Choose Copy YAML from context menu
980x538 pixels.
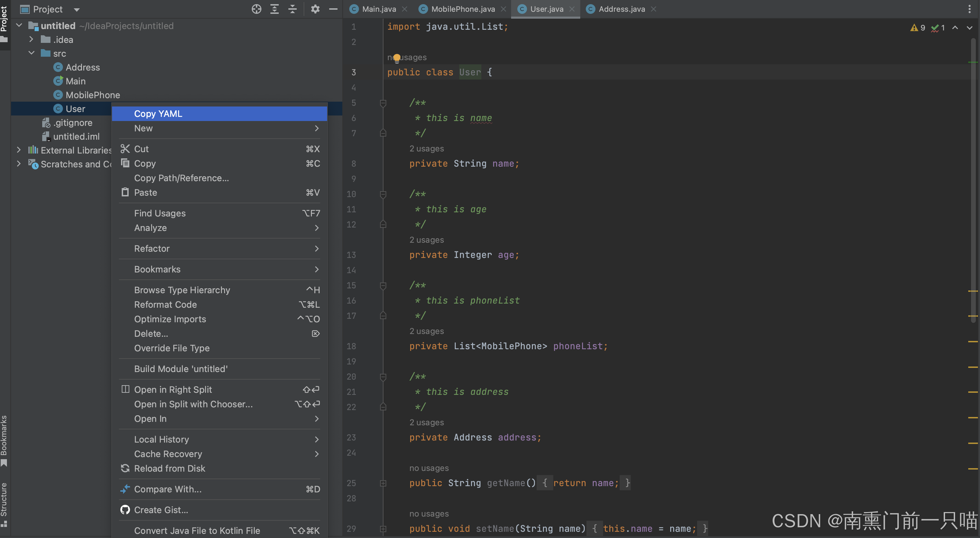click(x=220, y=113)
